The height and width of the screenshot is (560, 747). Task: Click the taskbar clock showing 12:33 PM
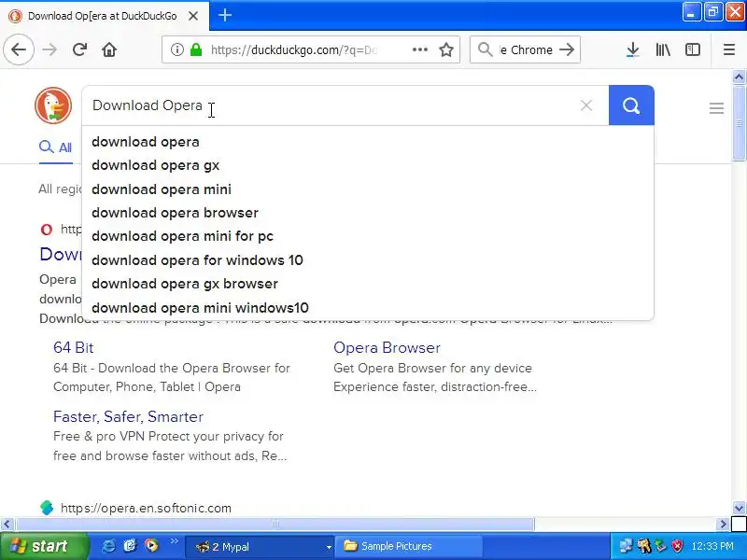point(712,546)
